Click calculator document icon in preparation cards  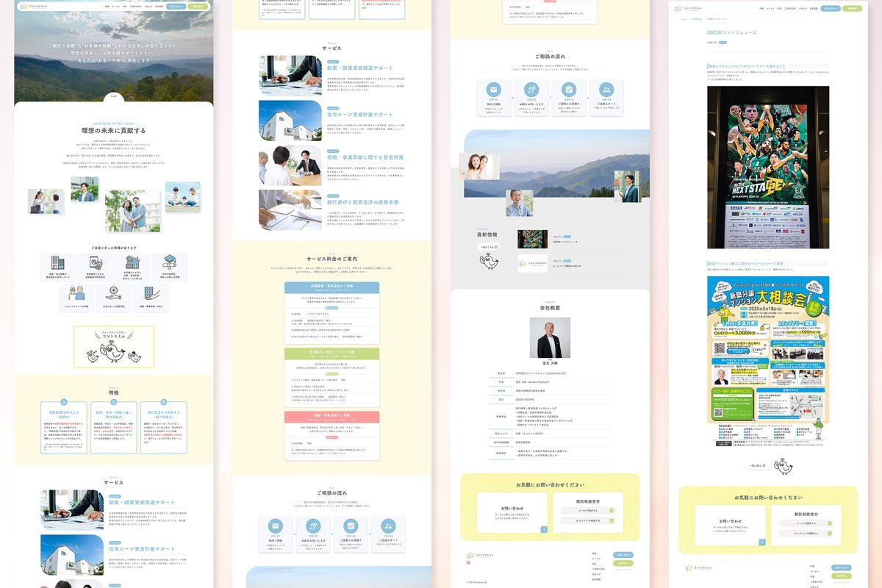click(x=95, y=262)
